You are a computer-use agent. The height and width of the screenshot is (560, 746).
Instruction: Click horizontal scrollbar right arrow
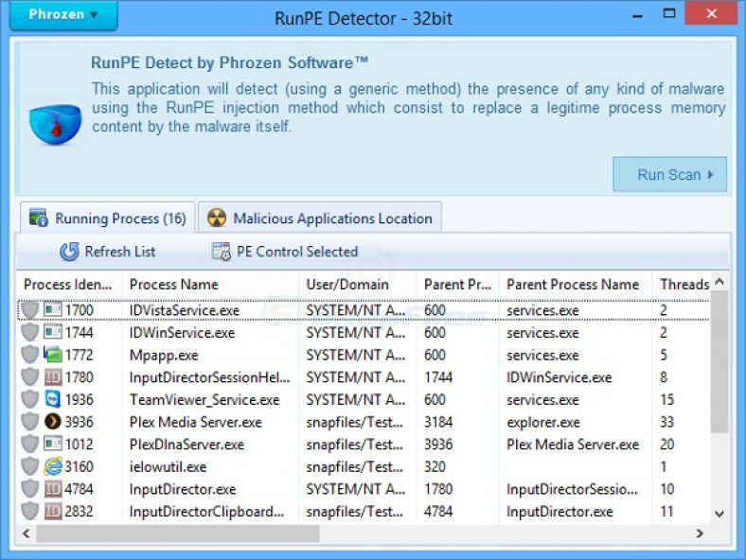click(700, 534)
